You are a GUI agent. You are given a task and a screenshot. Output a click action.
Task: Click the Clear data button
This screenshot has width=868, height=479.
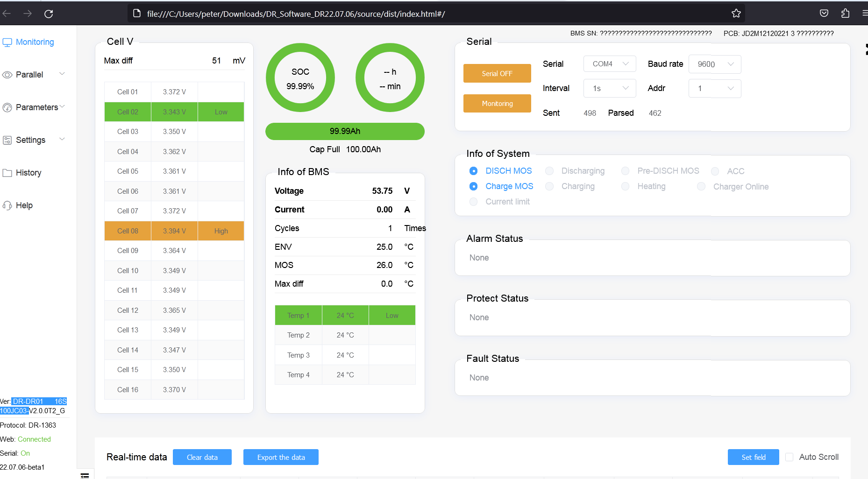pyautogui.click(x=202, y=457)
